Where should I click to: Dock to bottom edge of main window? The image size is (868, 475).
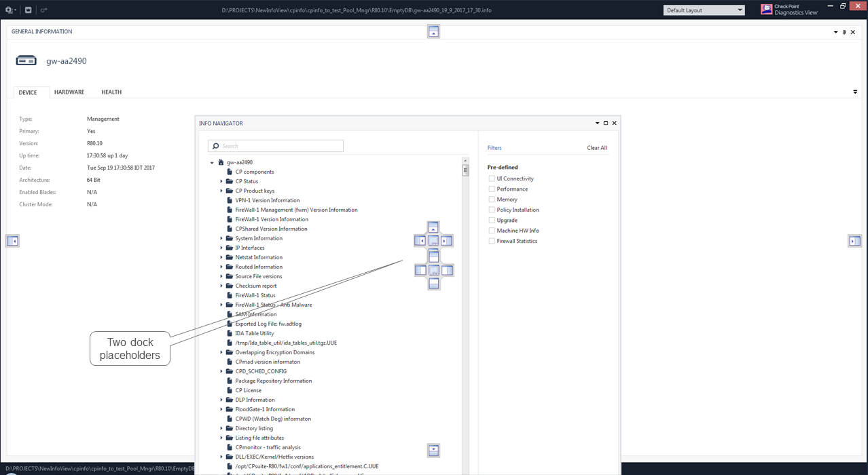click(x=433, y=450)
